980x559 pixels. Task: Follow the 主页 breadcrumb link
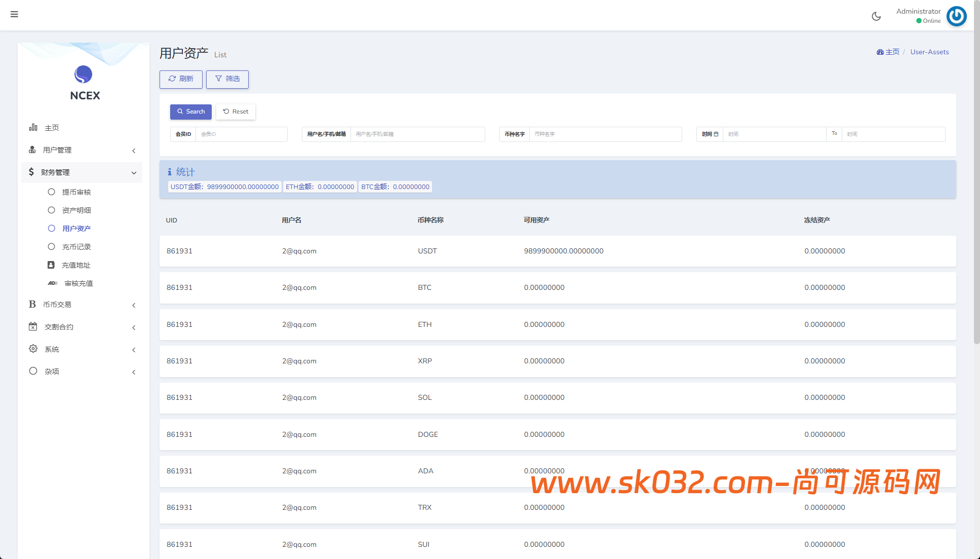[892, 52]
